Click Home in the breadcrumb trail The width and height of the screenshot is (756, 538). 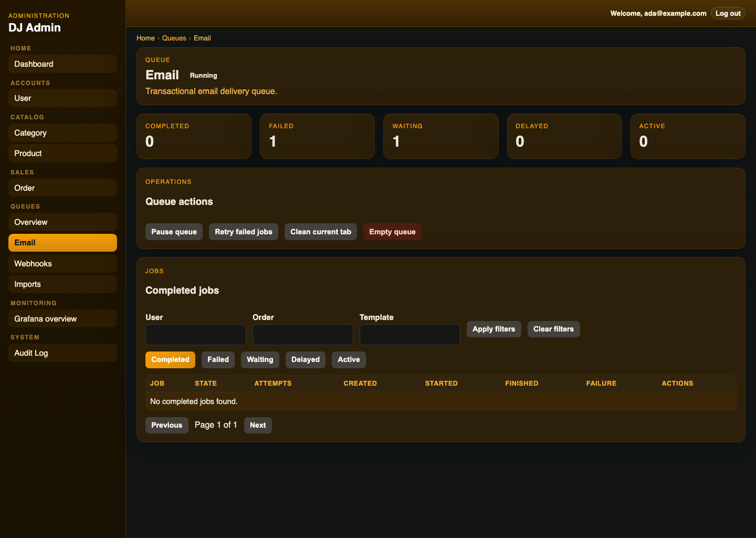pos(145,38)
